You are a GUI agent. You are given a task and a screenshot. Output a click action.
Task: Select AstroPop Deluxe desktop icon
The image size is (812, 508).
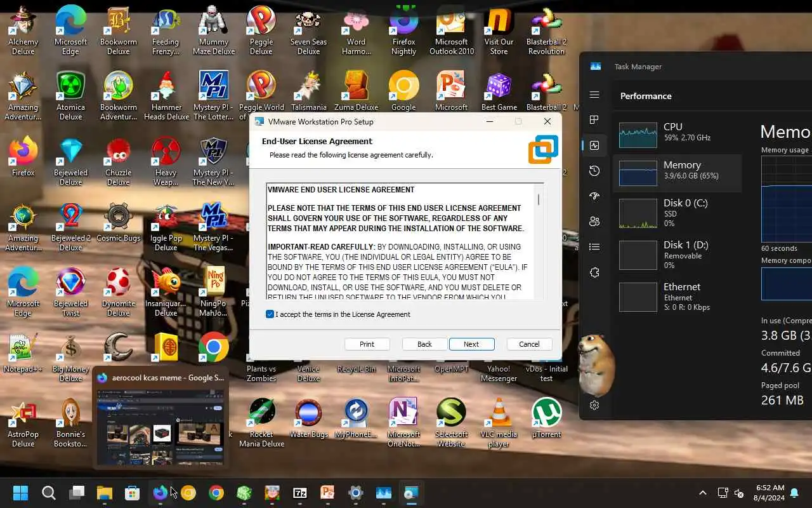click(23, 423)
